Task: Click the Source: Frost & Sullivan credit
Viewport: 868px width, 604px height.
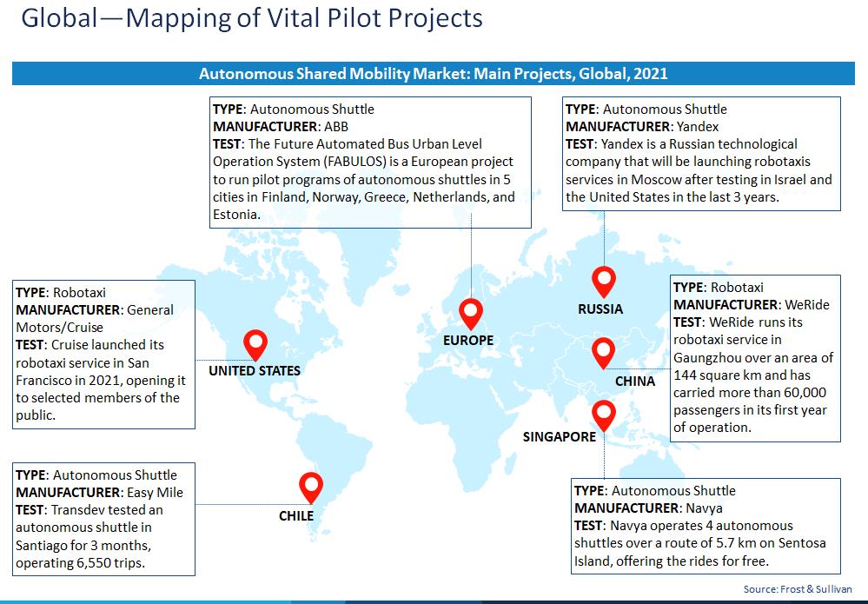Action: coord(798,589)
